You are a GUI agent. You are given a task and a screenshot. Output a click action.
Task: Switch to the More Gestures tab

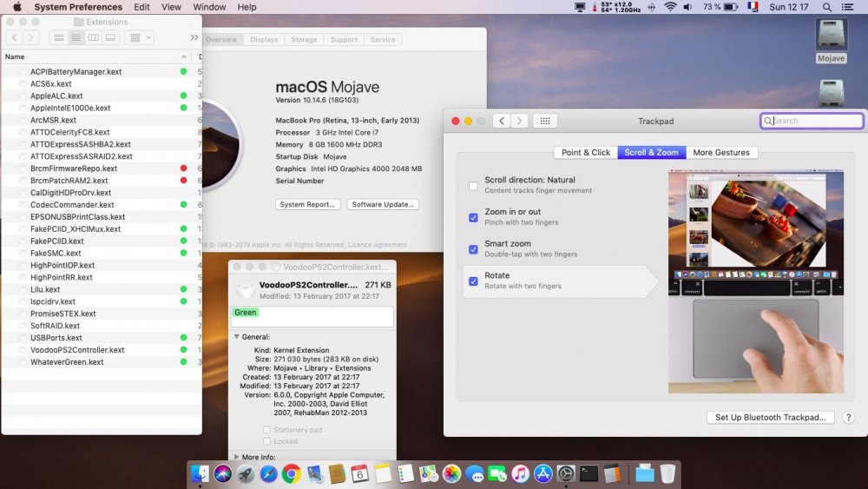(721, 152)
